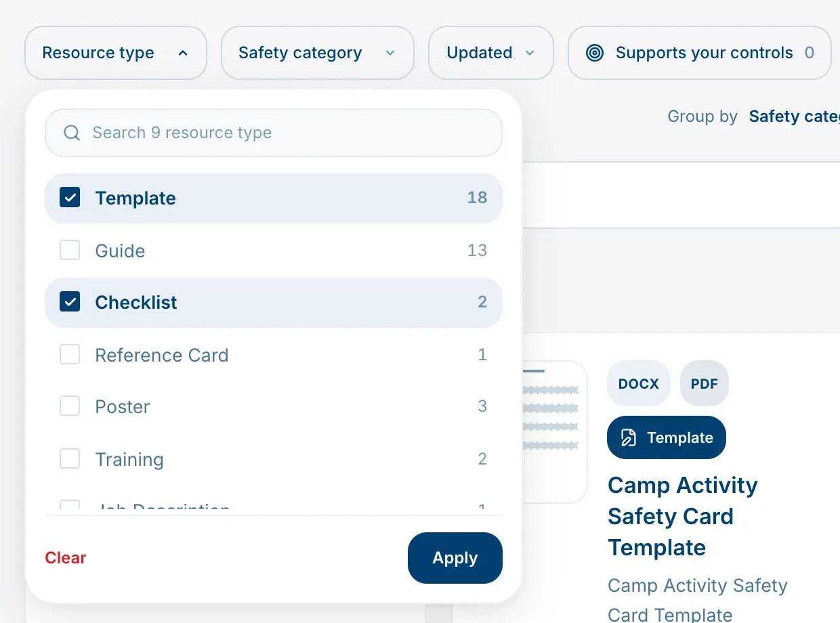Click the Poster count 3

[482, 406]
